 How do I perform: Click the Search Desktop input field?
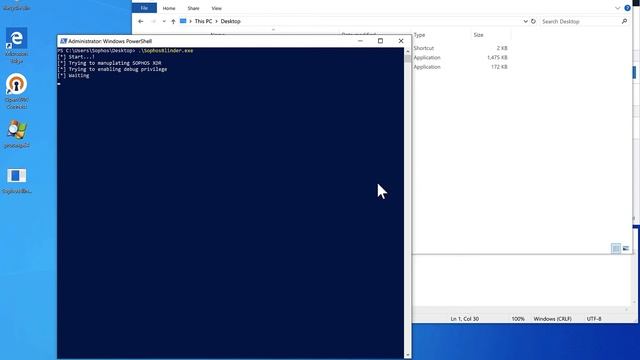[x=580, y=21]
